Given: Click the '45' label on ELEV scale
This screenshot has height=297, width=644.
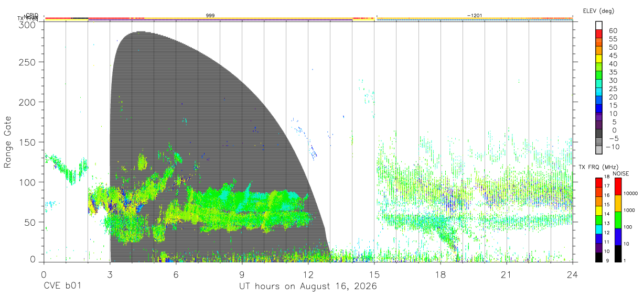Looking at the screenshot, I should 613,56.
